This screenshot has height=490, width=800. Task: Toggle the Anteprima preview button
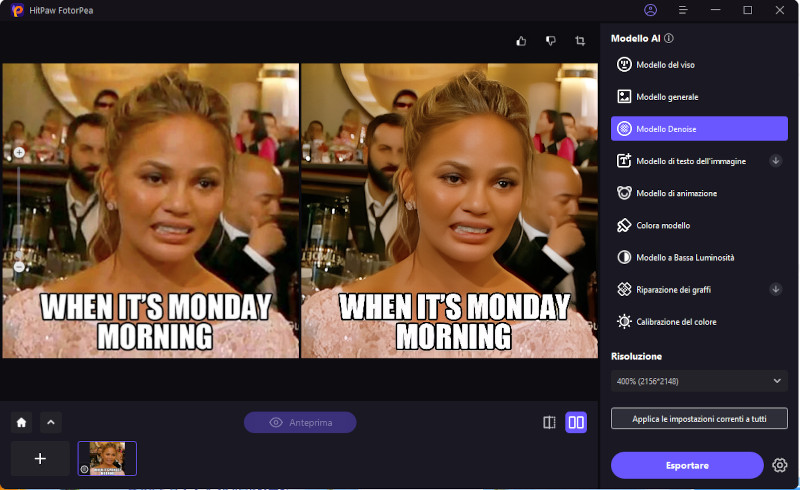(x=300, y=422)
